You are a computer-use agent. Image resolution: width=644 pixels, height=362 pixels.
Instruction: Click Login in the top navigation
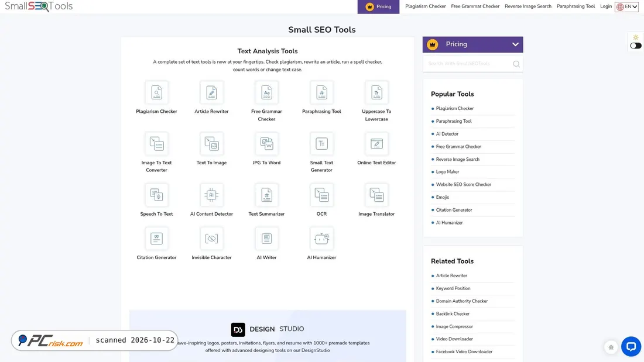(606, 6)
